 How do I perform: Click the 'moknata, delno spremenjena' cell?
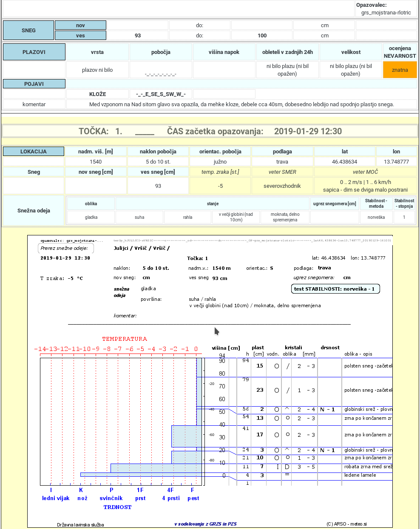(x=285, y=217)
